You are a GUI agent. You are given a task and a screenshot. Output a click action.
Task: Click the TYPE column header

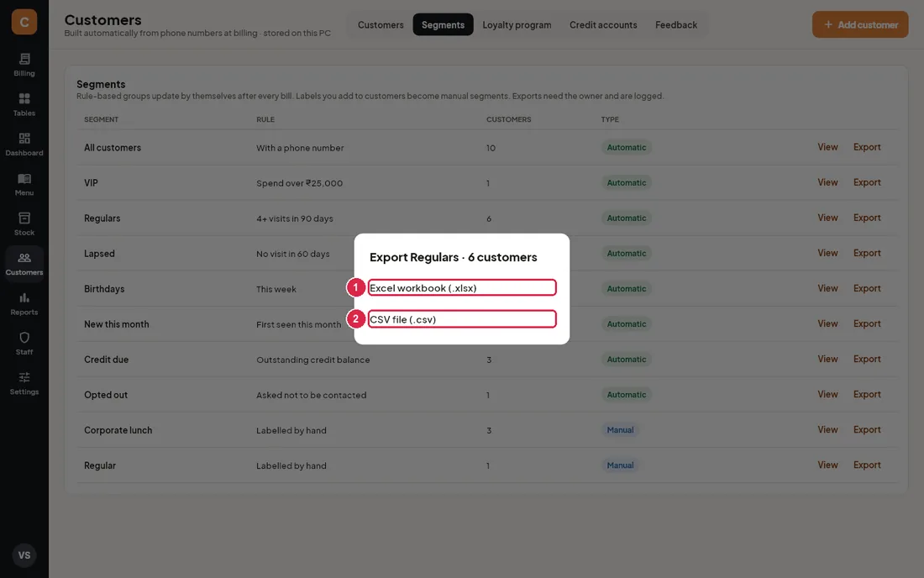(x=610, y=119)
